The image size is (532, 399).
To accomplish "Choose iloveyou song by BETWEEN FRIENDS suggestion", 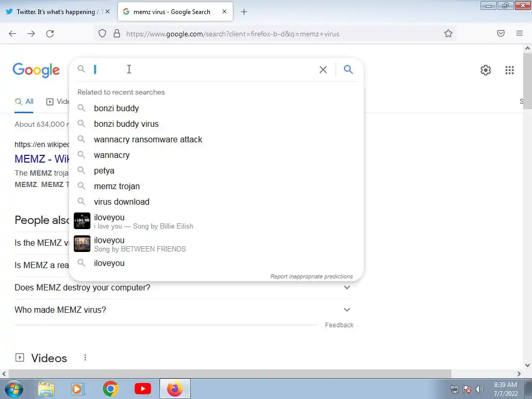I will (217, 244).
